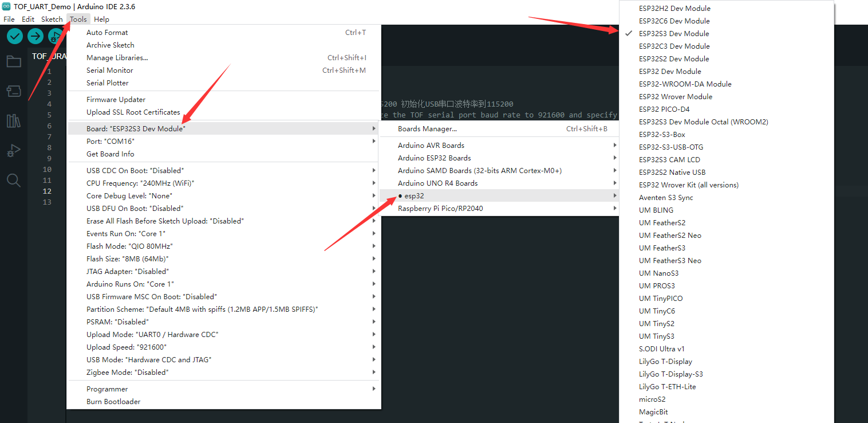
Task: Choose ESP32 Dev Module from board list
Action: point(670,72)
